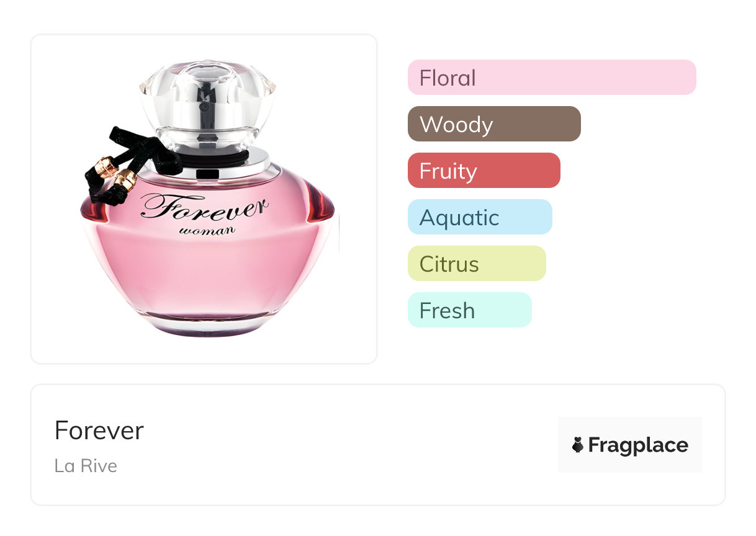The height and width of the screenshot is (536, 756).
Task: Click the Citrus accord bar
Action: click(x=477, y=264)
